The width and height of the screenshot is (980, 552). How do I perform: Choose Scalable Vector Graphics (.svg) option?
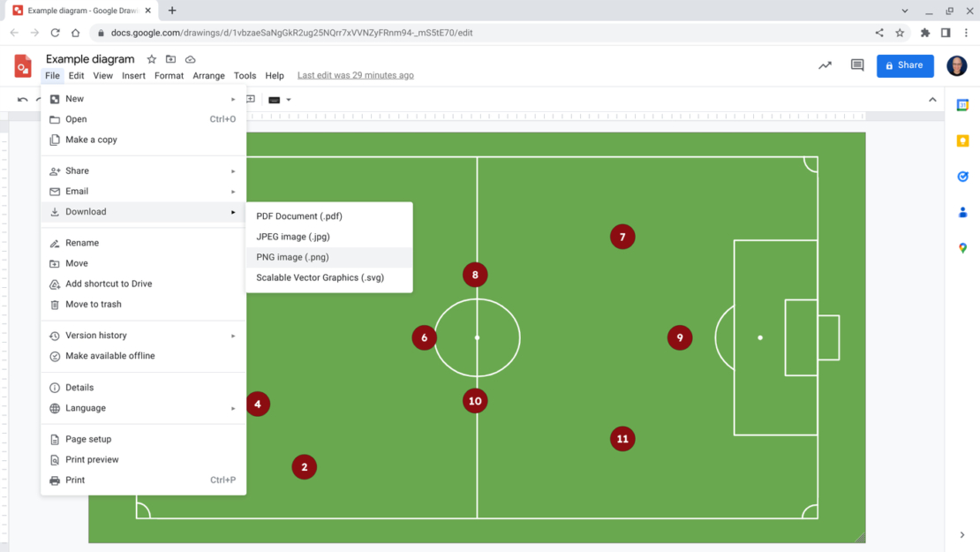click(x=320, y=277)
